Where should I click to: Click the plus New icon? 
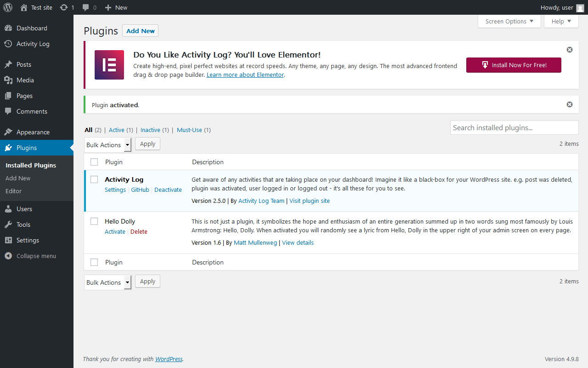tap(108, 7)
